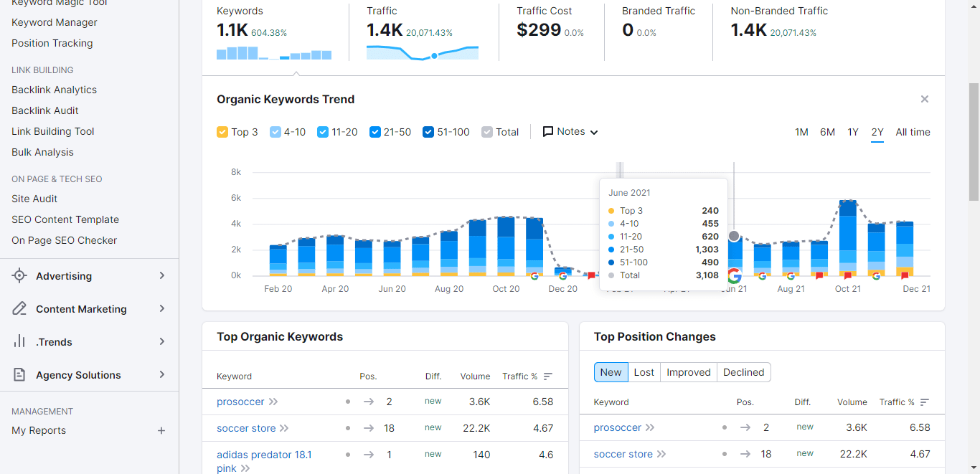Screen dimensions: 980x474
Task: Uncheck the Top 3 checkbox
Action: [222, 132]
